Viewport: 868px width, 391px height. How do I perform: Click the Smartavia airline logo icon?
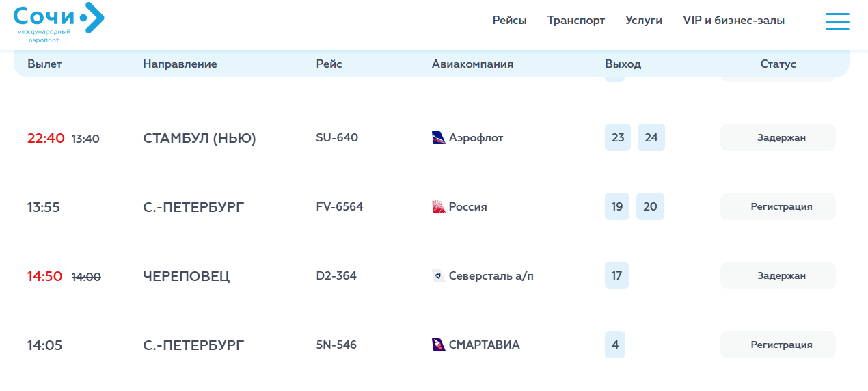click(x=439, y=345)
